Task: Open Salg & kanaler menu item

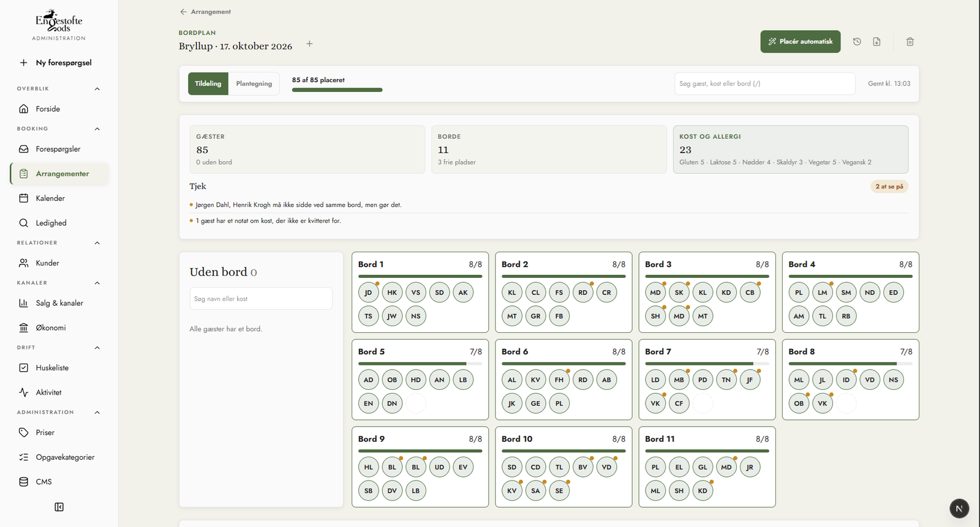Action: 59,303
